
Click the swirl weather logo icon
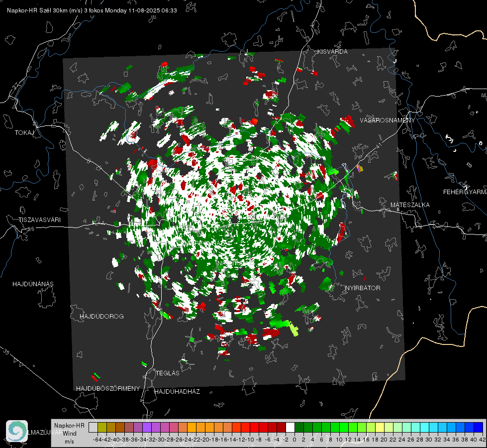point(17,431)
